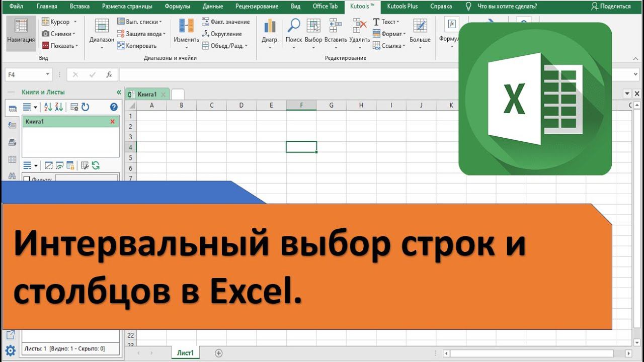Open Kutools settings gear in sidebar
The image size is (644, 362).
11,350
